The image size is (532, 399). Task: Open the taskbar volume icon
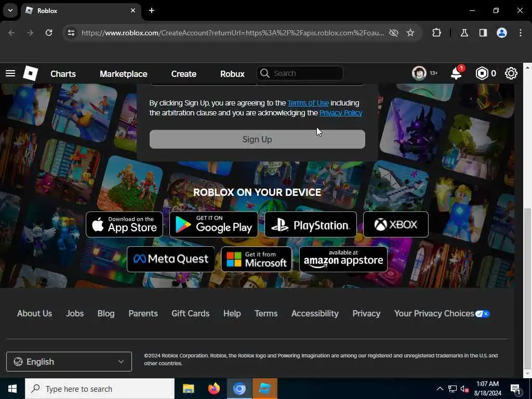coord(464,389)
